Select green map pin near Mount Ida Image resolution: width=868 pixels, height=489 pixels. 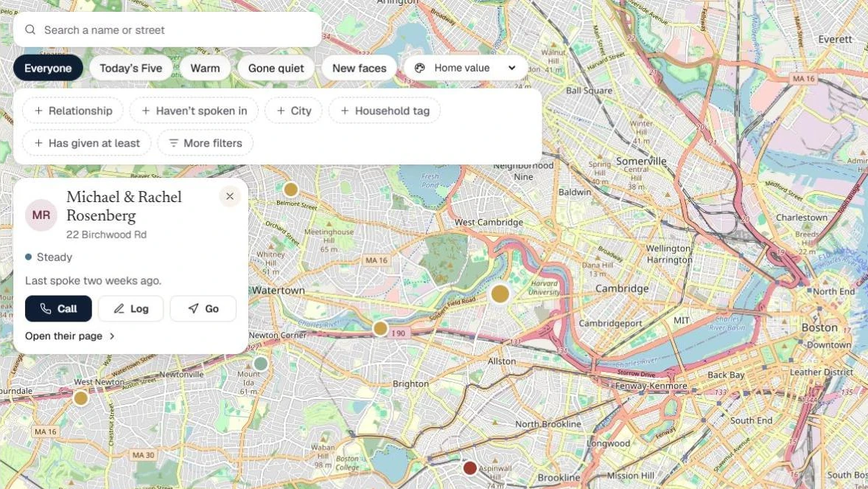point(260,364)
